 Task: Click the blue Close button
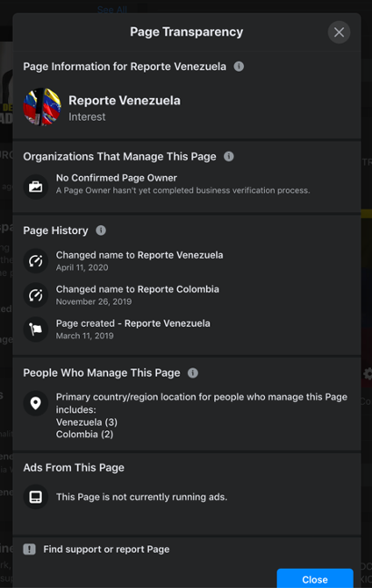click(315, 579)
